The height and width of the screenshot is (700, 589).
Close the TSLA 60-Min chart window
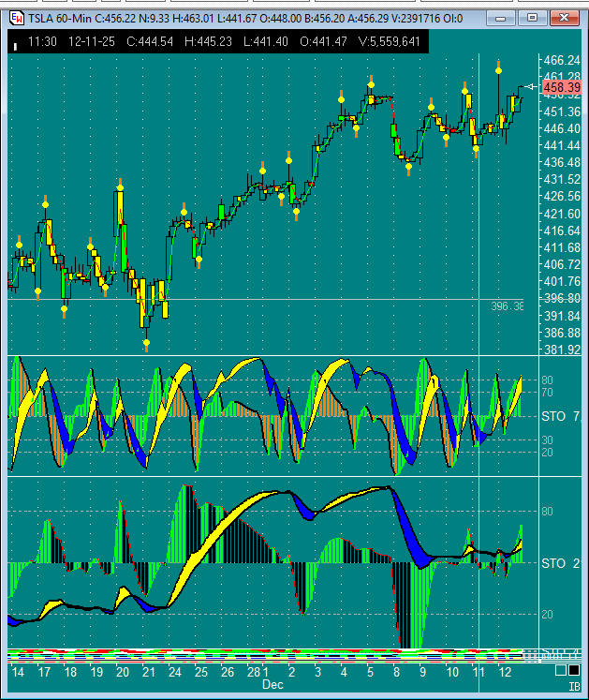(562, 18)
